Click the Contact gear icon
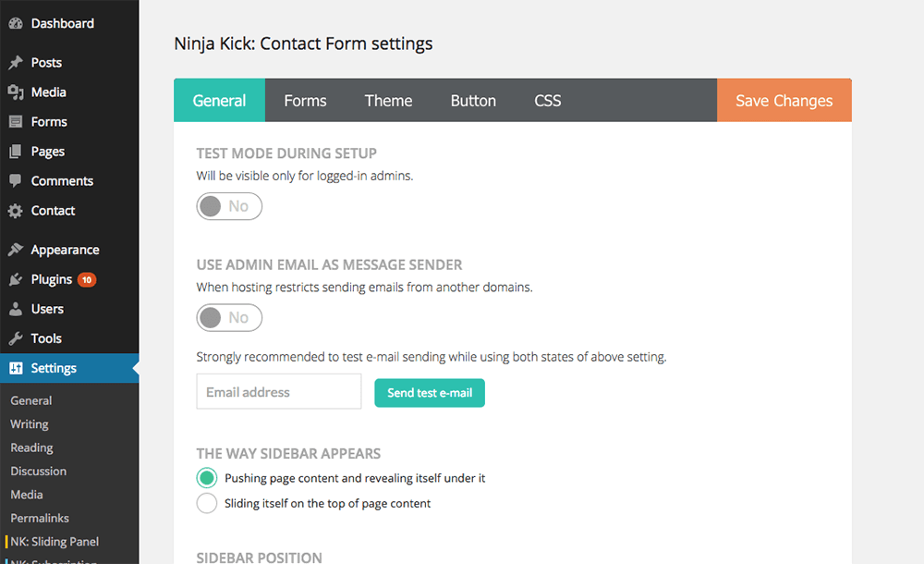924x564 pixels. coord(16,211)
